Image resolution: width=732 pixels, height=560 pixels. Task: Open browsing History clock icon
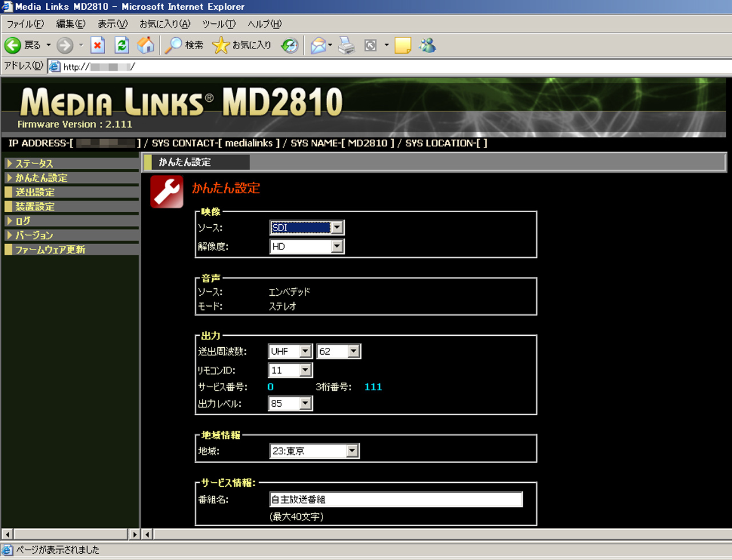(x=290, y=45)
